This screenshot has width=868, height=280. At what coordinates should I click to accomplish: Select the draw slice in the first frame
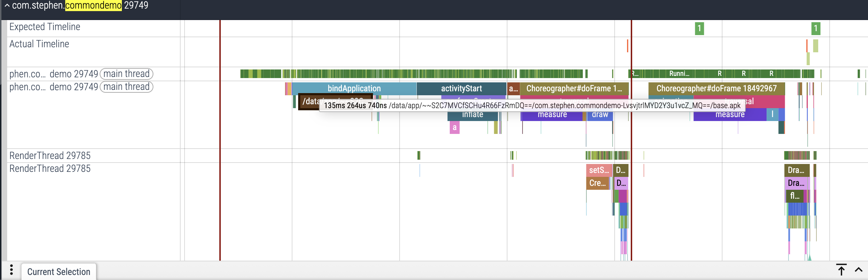coord(600,116)
